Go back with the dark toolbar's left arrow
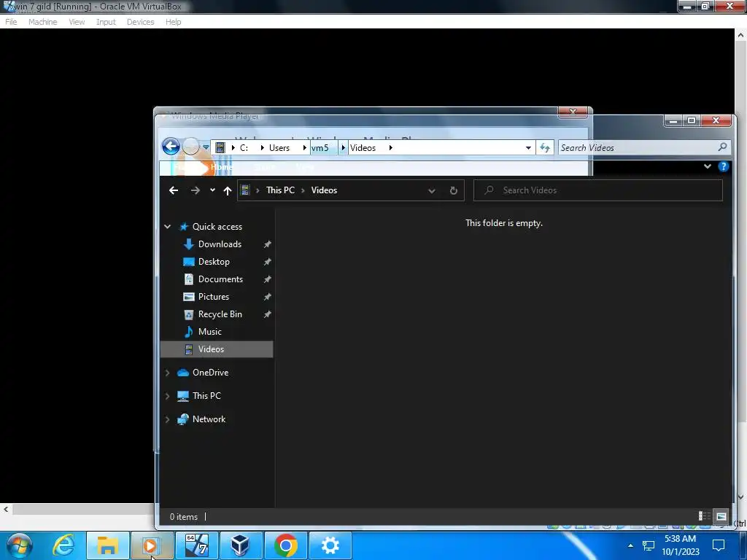Viewport: 747px width, 560px height. point(174,190)
